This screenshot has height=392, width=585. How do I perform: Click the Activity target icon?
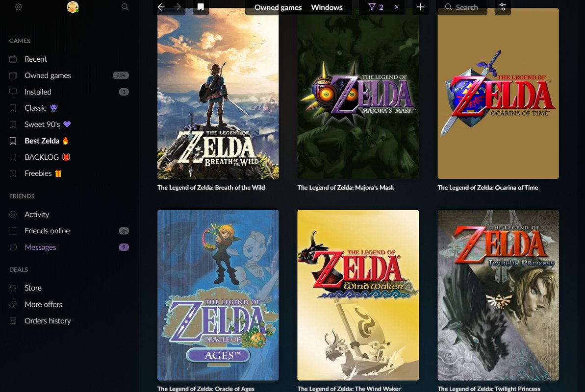coord(13,215)
